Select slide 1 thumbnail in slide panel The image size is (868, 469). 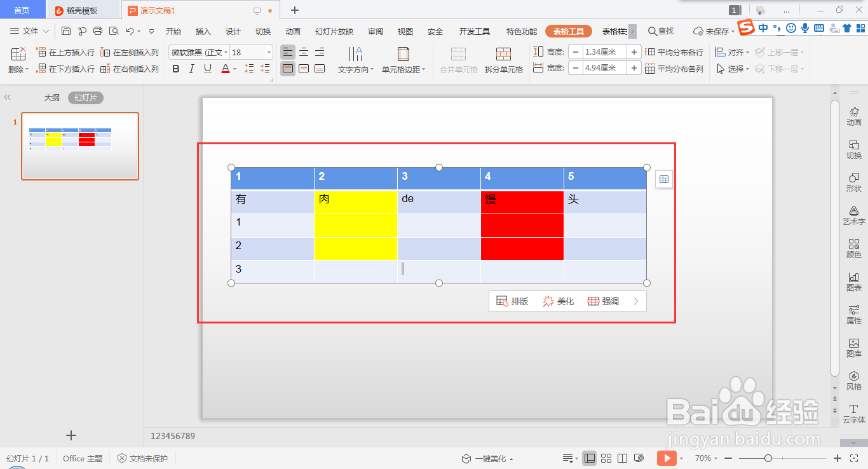click(x=79, y=146)
